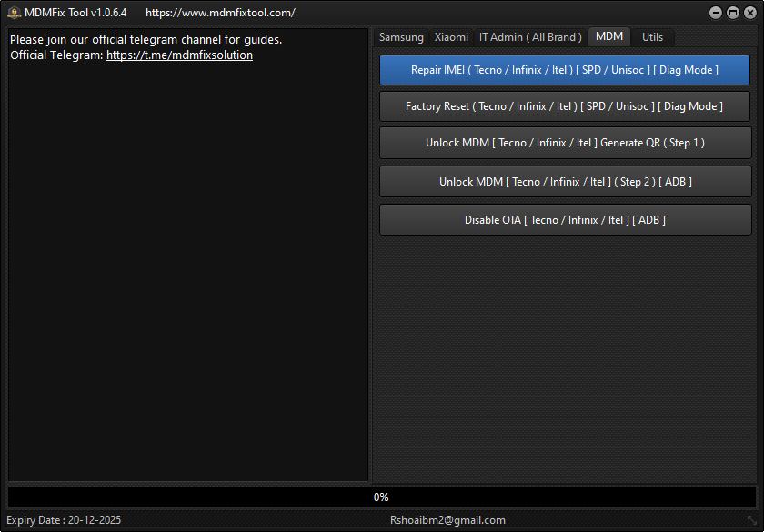764x532 pixels.
Task: Switch to the Utils tab
Action: [x=652, y=37]
